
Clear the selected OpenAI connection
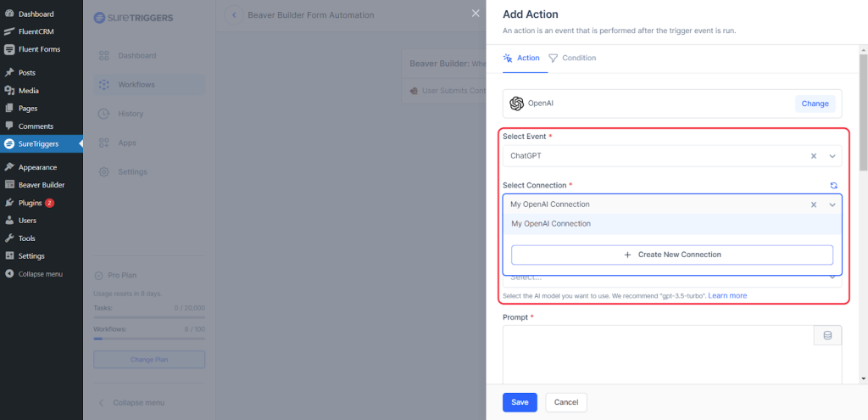point(814,204)
